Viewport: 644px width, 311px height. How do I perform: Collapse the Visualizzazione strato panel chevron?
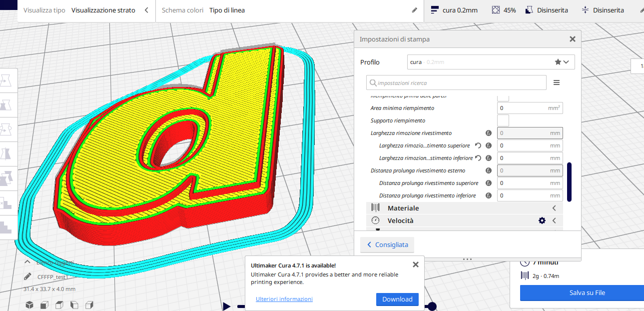tap(146, 10)
